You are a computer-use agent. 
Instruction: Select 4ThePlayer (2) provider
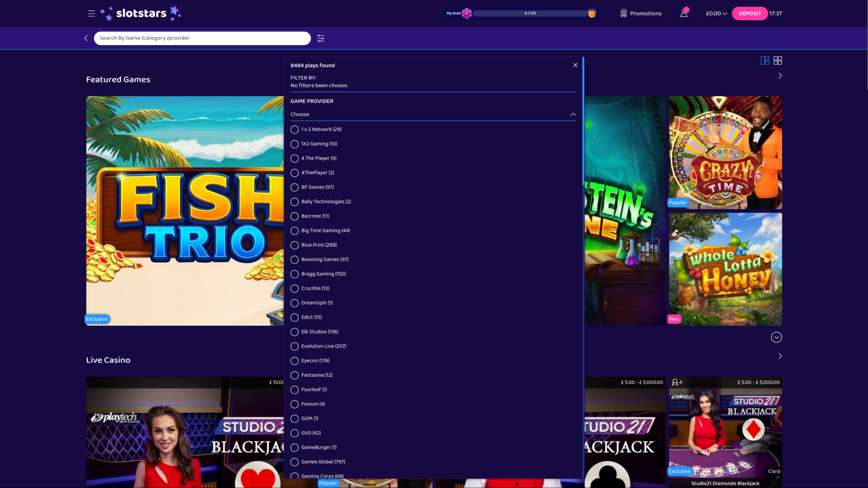coord(312,173)
